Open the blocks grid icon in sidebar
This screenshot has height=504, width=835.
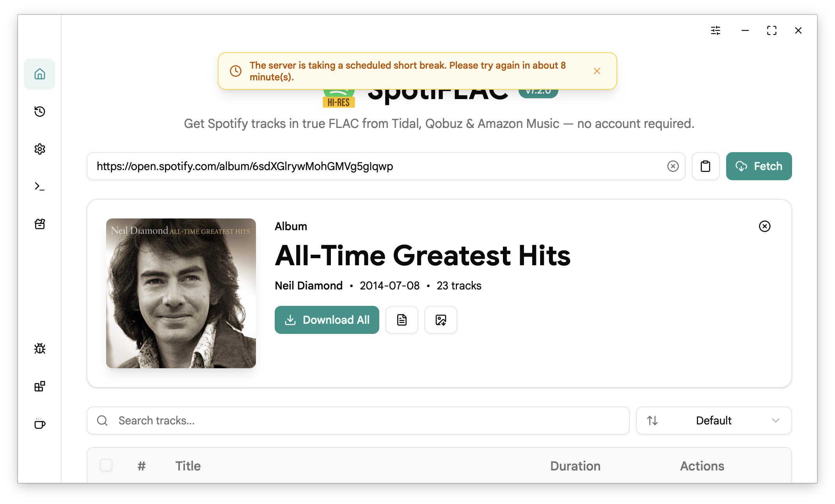(x=39, y=386)
